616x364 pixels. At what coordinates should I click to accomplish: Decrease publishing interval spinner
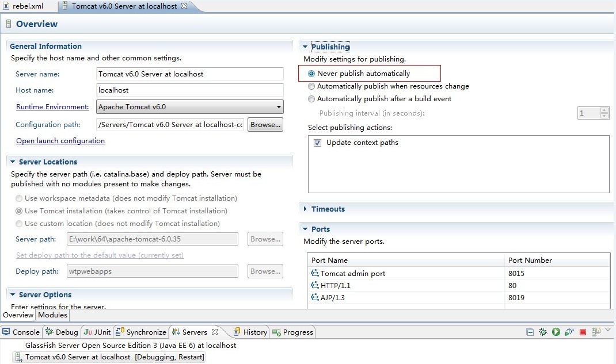click(604, 116)
